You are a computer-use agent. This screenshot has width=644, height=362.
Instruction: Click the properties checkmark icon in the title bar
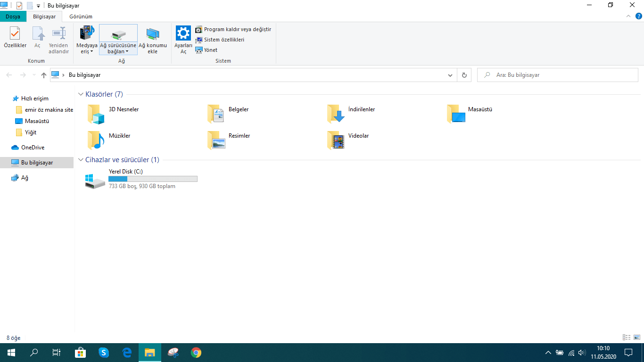(x=19, y=6)
